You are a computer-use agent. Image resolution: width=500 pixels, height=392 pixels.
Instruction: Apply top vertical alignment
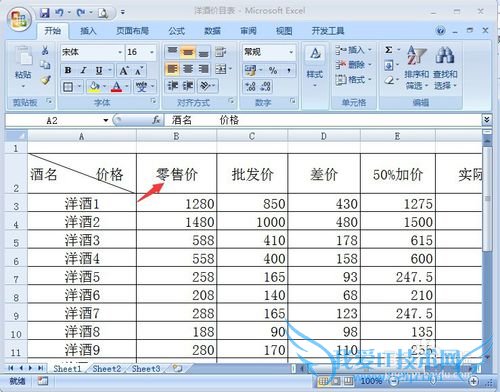173,52
